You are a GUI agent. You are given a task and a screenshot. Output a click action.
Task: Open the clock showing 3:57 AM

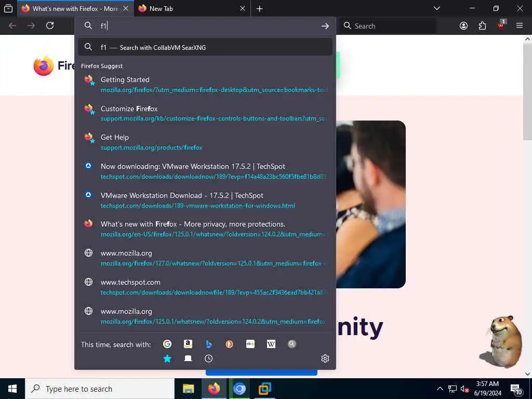tap(487, 389)
